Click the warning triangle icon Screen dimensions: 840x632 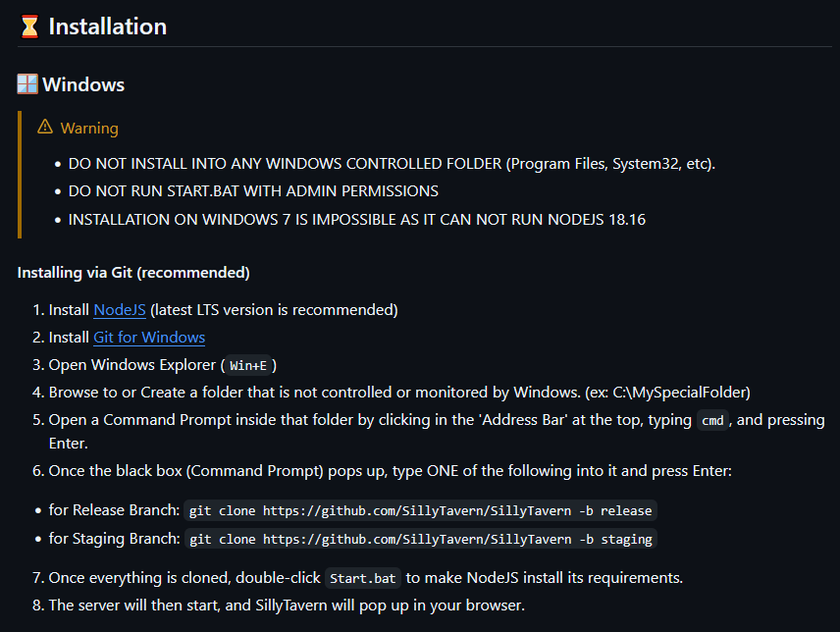coord(45,127)
